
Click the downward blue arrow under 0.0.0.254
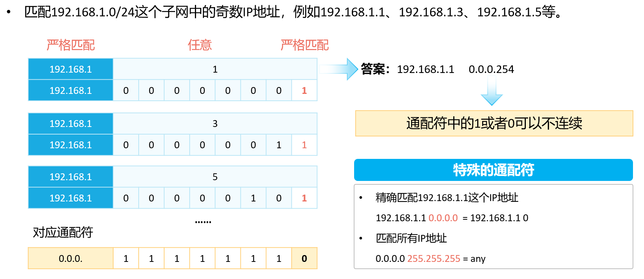(x=492, y=90)
